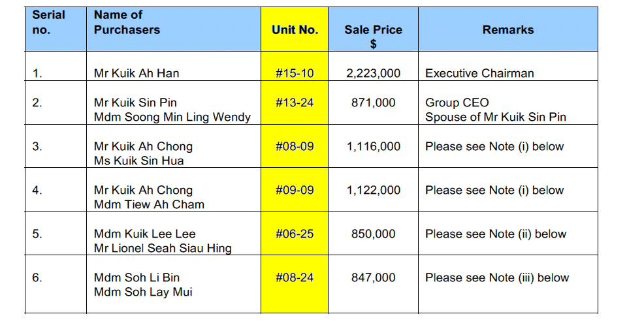Select the "Remarks" column header
The image size is (644, 329).
click(x=507, y=30)
